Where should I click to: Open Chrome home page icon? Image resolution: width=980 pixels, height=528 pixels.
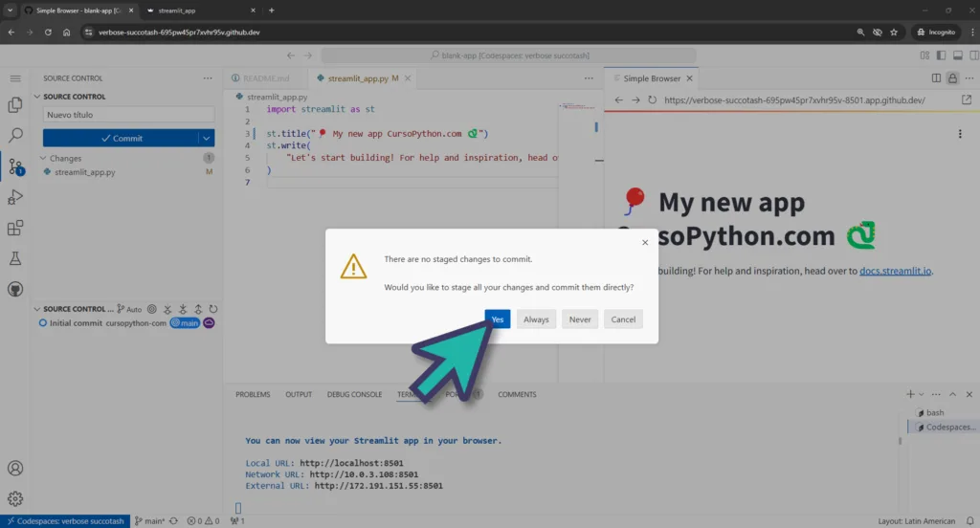(x=66, y=32)
